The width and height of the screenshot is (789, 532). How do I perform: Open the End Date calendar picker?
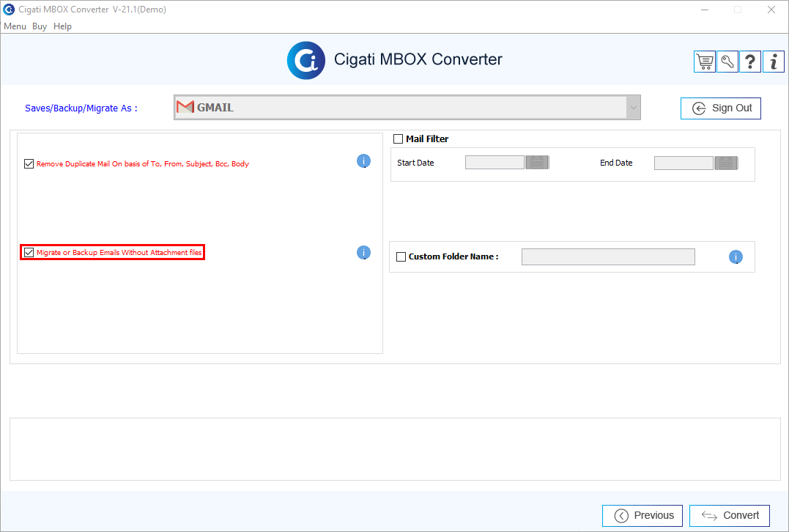(725, 163)
